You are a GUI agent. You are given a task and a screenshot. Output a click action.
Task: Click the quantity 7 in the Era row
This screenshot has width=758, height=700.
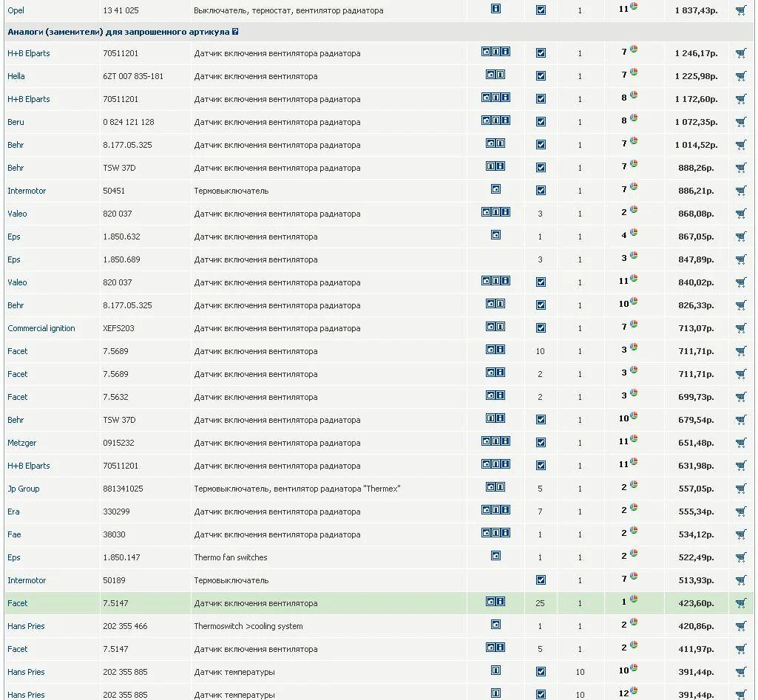[540, 511]
